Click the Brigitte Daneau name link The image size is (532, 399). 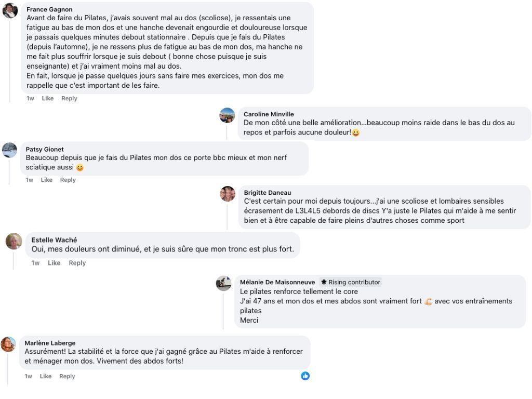coord(268,193)
